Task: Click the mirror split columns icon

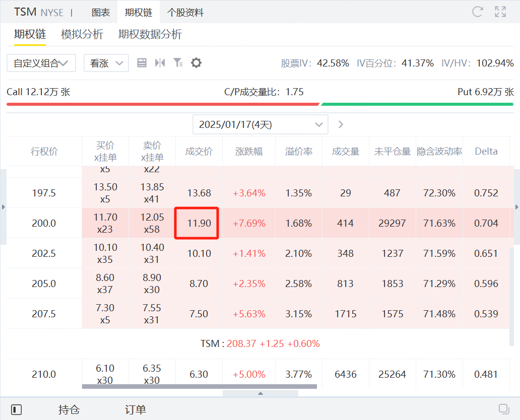Action: coord(160,62)
